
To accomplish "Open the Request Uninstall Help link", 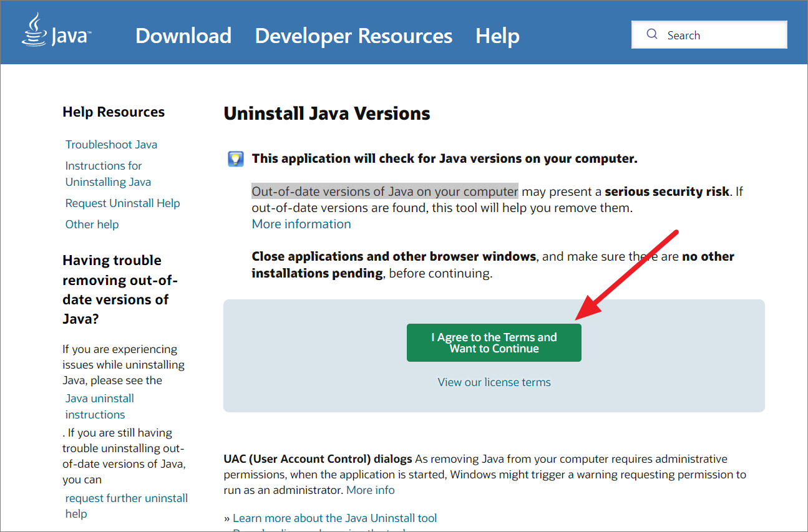I will [x=122, y=203].
